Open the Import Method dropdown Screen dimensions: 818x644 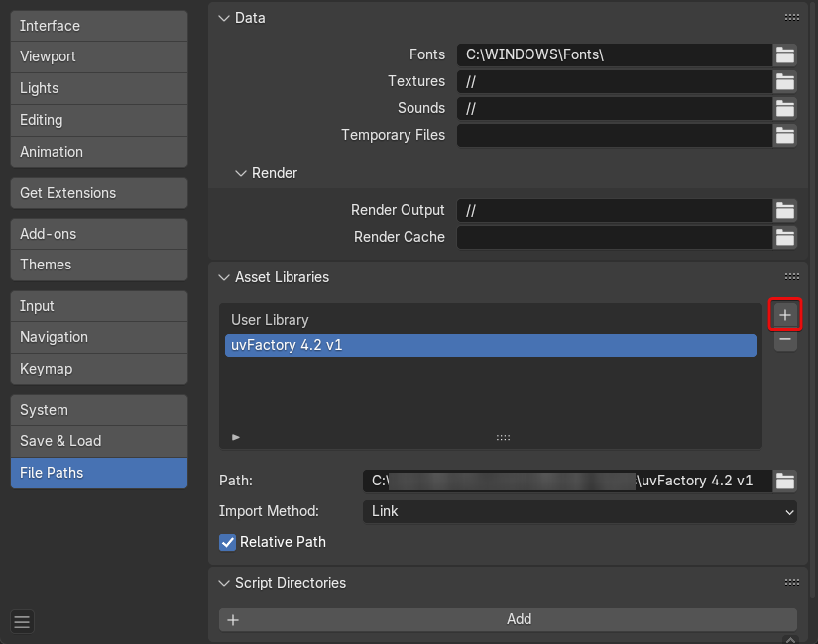[580, 511]
